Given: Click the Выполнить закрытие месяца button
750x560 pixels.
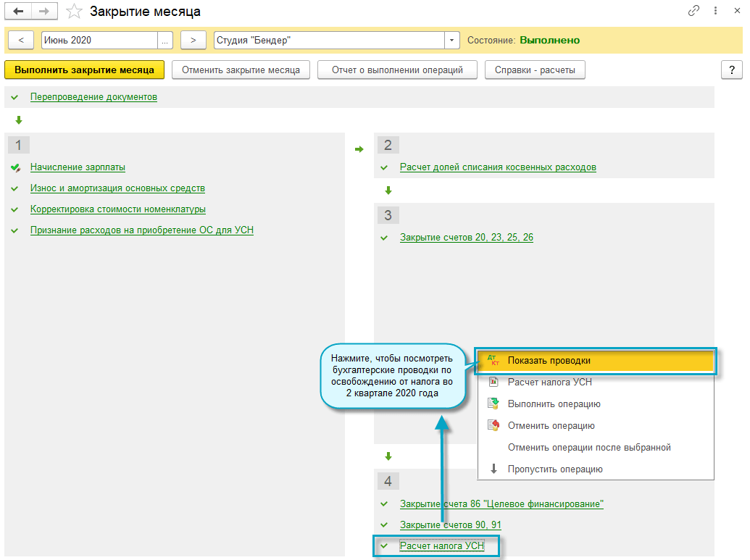Looking at the screenshot, I should pyautogui.click(x=84, y=70).
